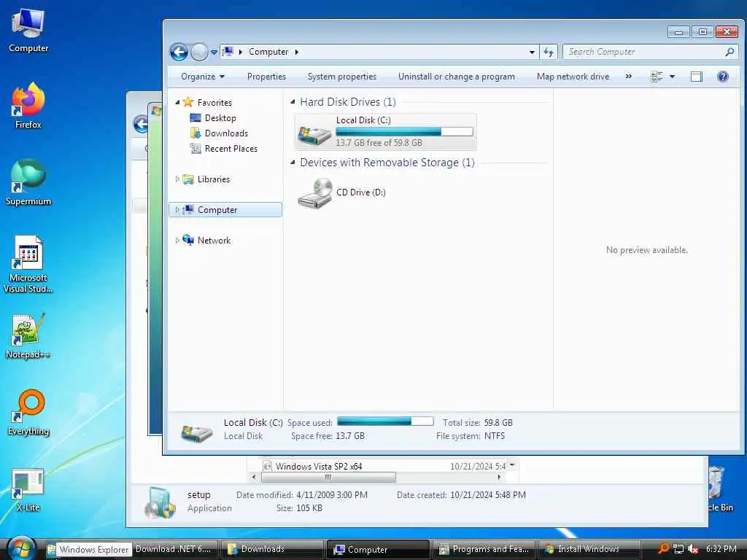The image size is (747, 560).
Task: Click the Everything search tray icon
Action: pyautogui.click(x=663, y=548)
